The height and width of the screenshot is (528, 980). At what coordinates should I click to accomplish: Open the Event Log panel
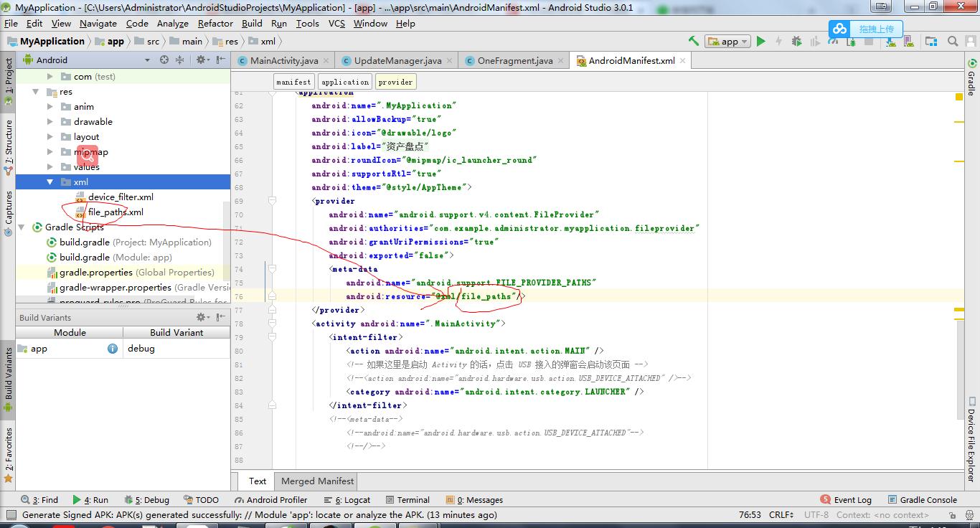click(x=847, y=500)
